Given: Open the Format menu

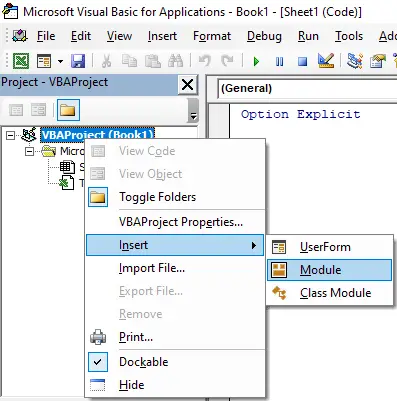Looking at the screenshot, I should point(212,36).
